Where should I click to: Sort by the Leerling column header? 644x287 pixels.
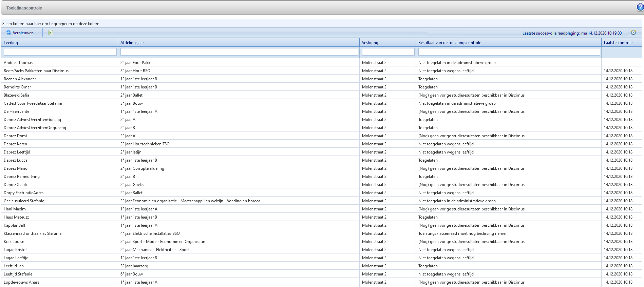pyautogui.click(x=60, y=42)
